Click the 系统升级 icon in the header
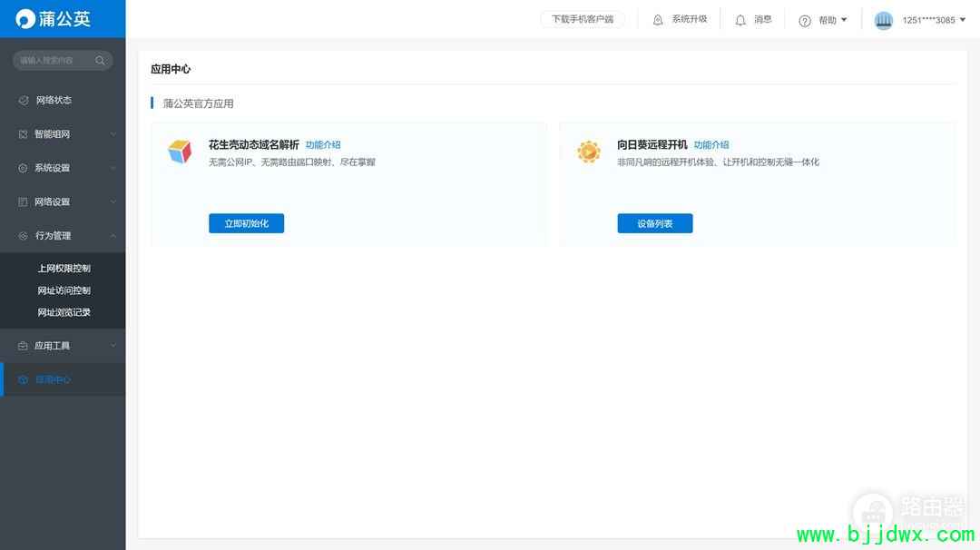The image size is (980, 550). click(658, 20)
